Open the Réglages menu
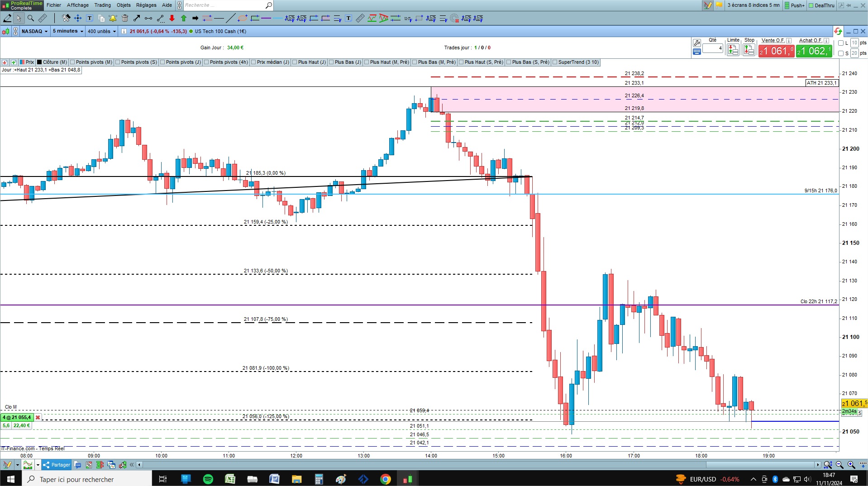This screenshot has height=486, width=868. point(146,5)
